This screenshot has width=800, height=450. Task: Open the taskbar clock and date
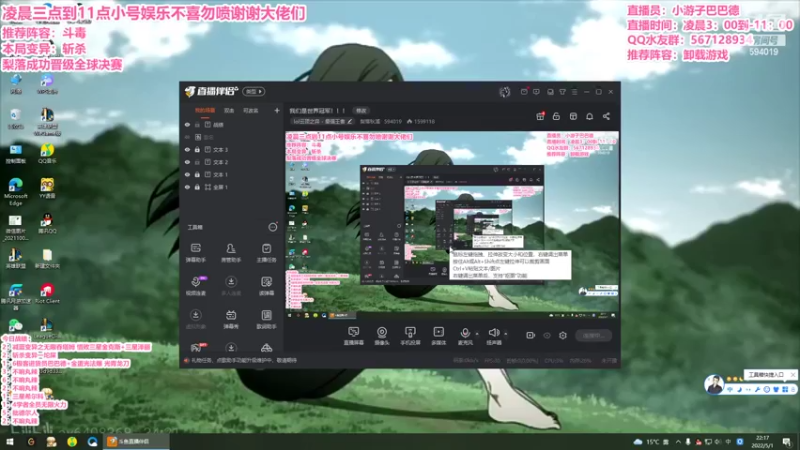762,442
